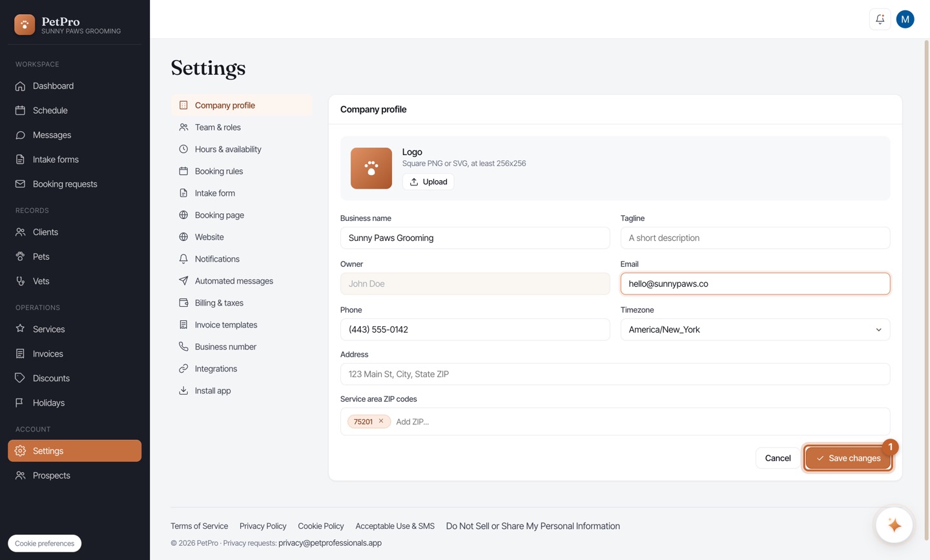This screenshot has height=560, width=930.
Task: Click privacy@petprofessionals.app email link
Action: pyautogui.click(x=330, y=543)
